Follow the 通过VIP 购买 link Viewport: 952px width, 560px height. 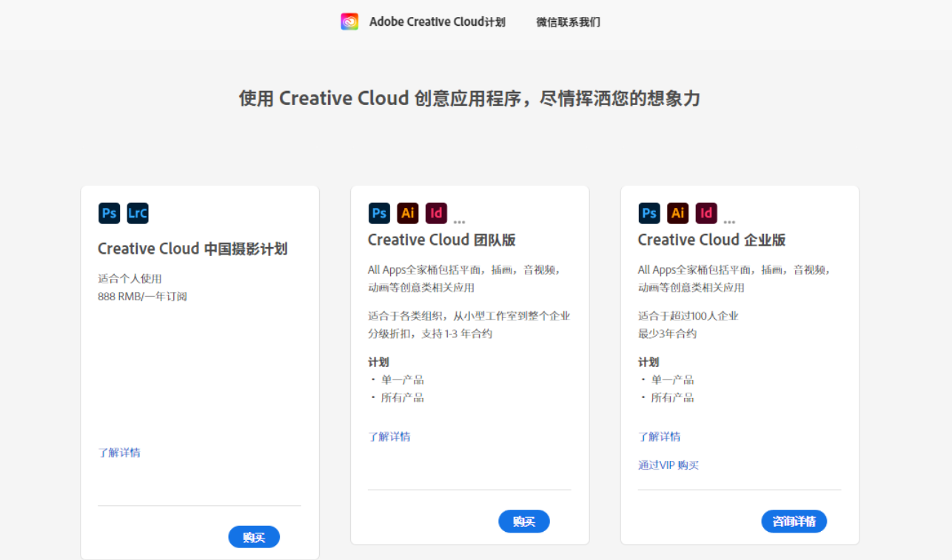(668, 465)
